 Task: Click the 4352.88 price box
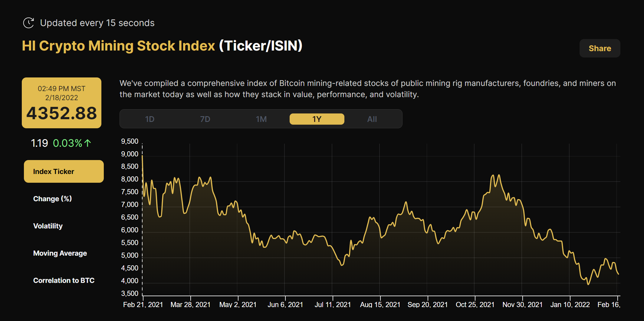pyautogui.click(x=61, y=103)
